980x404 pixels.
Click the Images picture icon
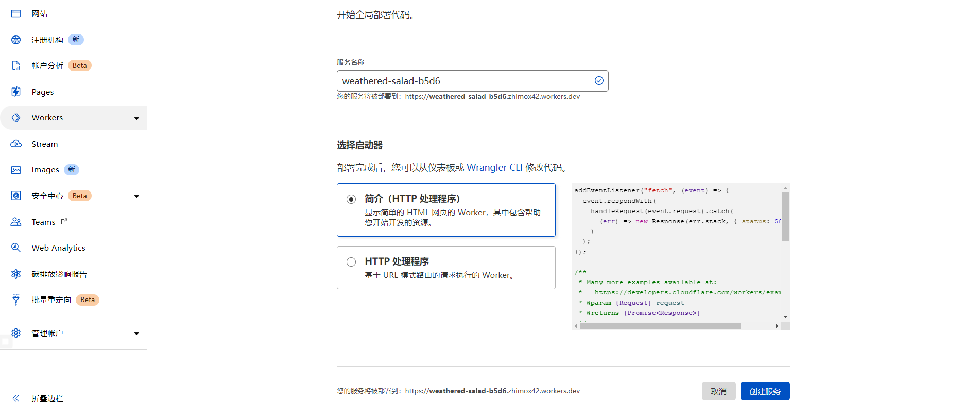click(x=16, y=170)
